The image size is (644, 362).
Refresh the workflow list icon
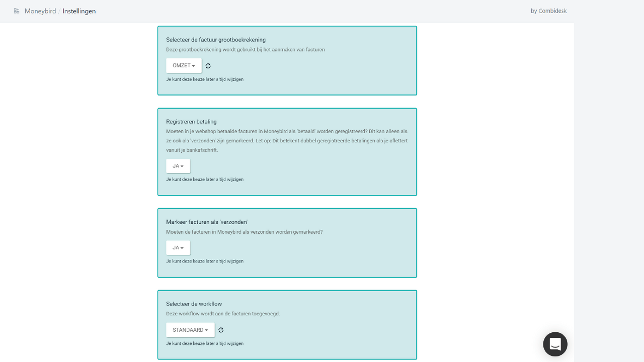(x=221, y=330)
